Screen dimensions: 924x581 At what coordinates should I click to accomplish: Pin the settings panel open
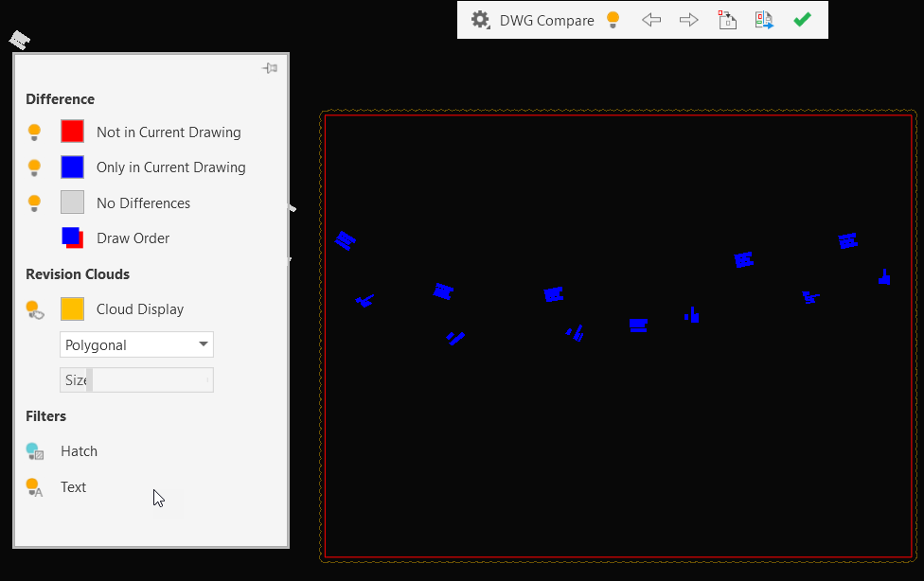(270, 68)
